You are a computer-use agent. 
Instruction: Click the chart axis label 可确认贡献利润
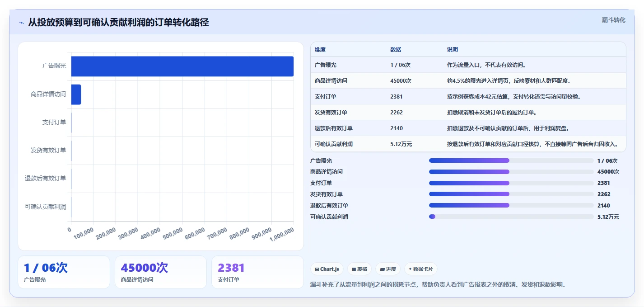pyautogui.click(x=45, y=207)
